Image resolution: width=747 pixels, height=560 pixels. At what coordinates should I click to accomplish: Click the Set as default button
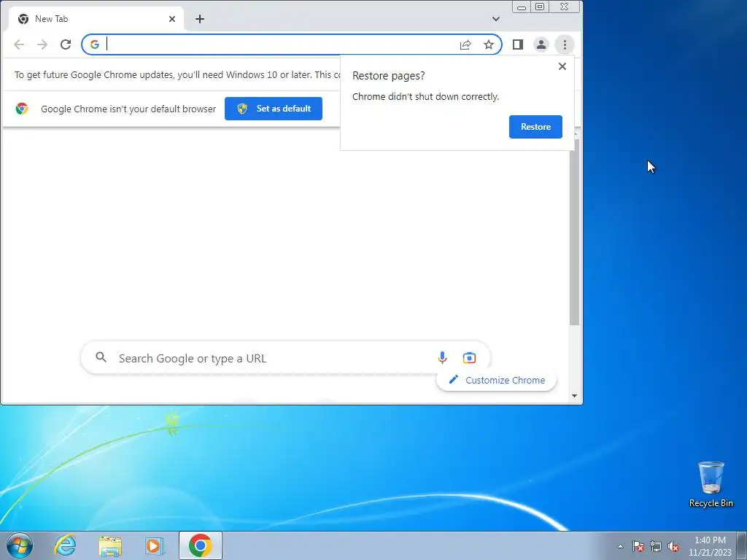click(274, 109)
